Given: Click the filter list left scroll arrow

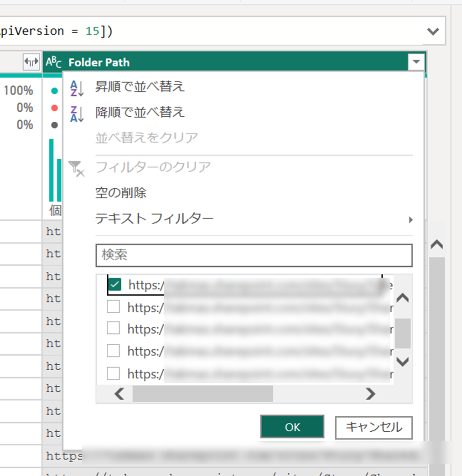Looking at the screenshot, I should tap(119, 394).
